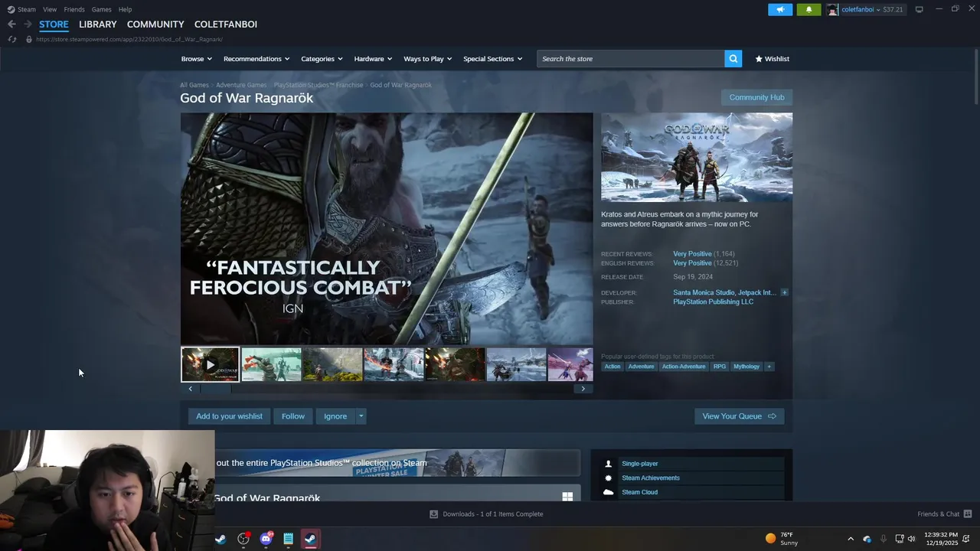Click the plus button after Mythology tag
This screenshot has width=980, height=551.
(x=769, y=367)
